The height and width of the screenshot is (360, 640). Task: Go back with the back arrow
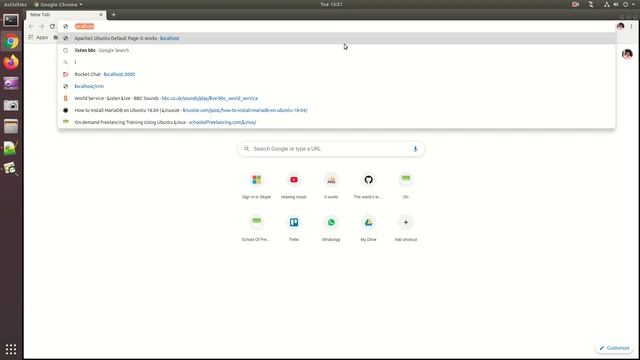31,26
